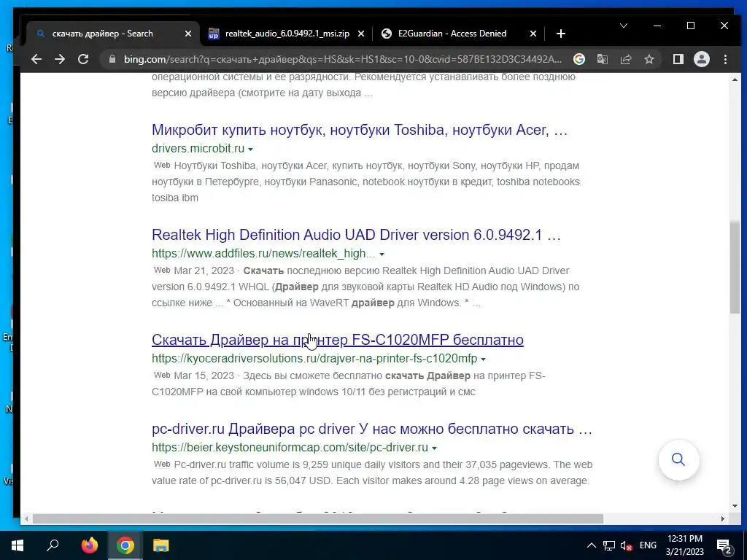
Task: Expand the kyoceradriversolutions.ru URL dropdown arrow
Action: coord(483,359)
